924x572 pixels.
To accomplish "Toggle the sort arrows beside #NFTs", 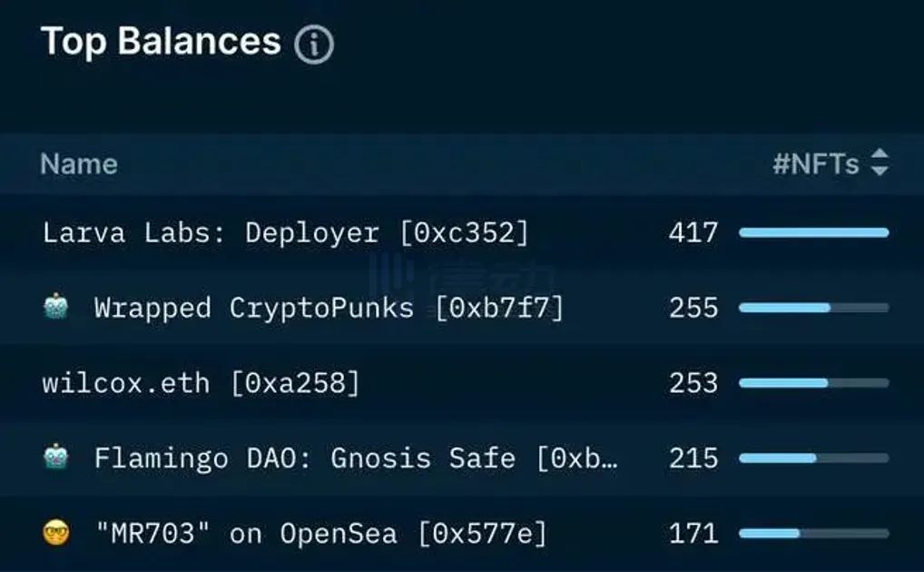I will [879, 163].
